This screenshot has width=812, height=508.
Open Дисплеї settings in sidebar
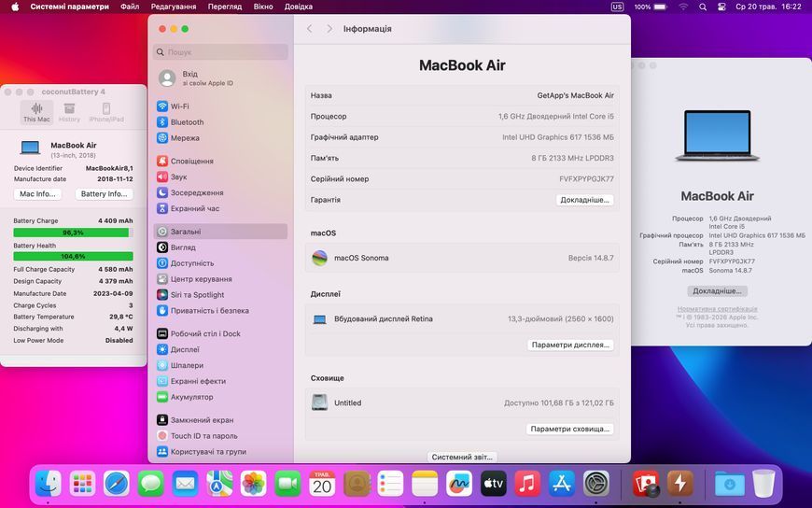tap(220, 349)
